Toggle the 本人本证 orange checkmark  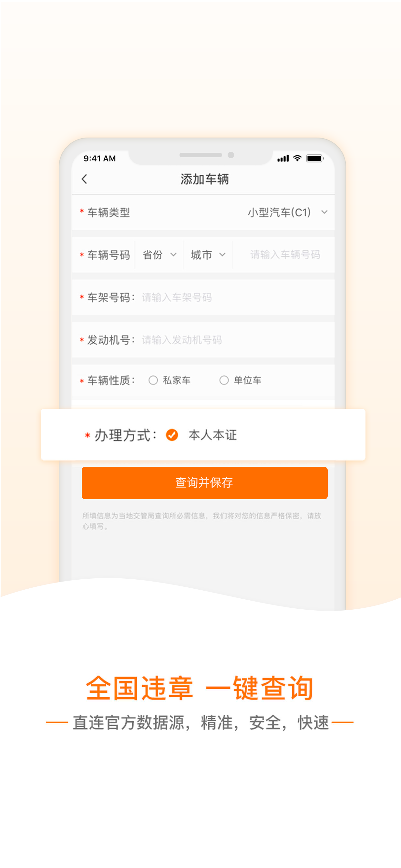172,435
